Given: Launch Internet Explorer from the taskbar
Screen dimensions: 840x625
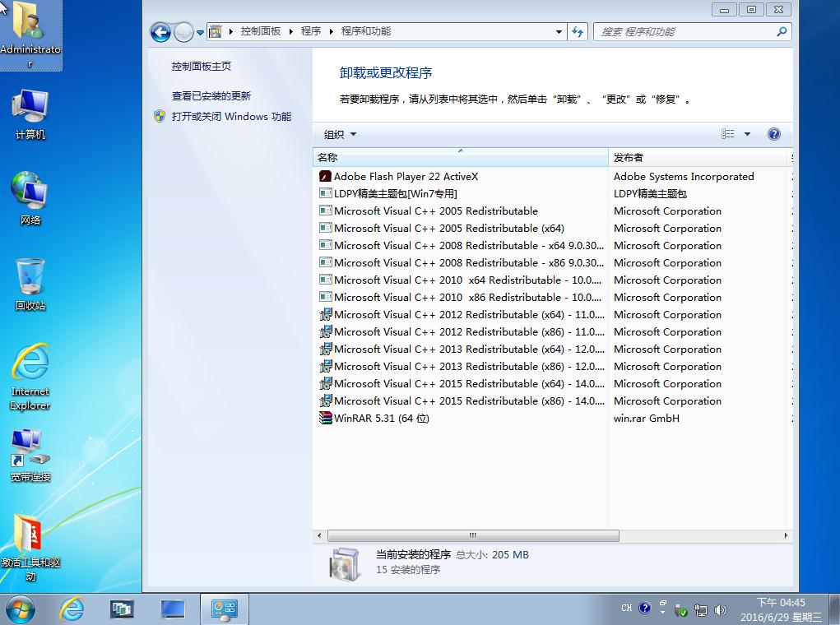Looking at the screenshot, I should click(72, 609).
